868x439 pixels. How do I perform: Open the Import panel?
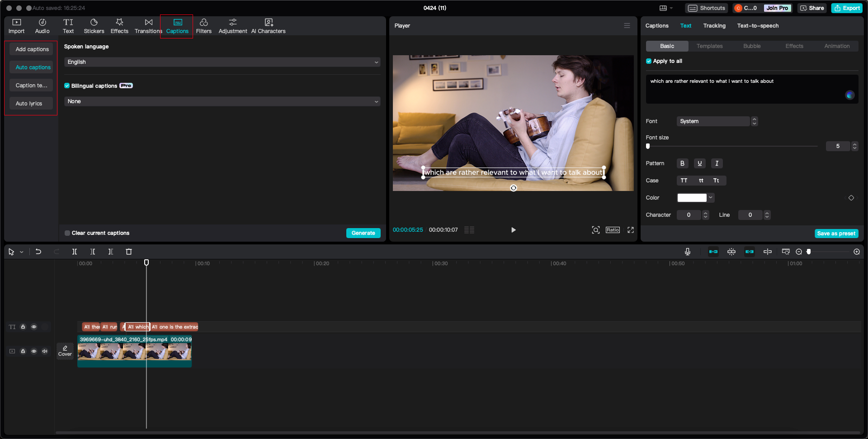16,26
